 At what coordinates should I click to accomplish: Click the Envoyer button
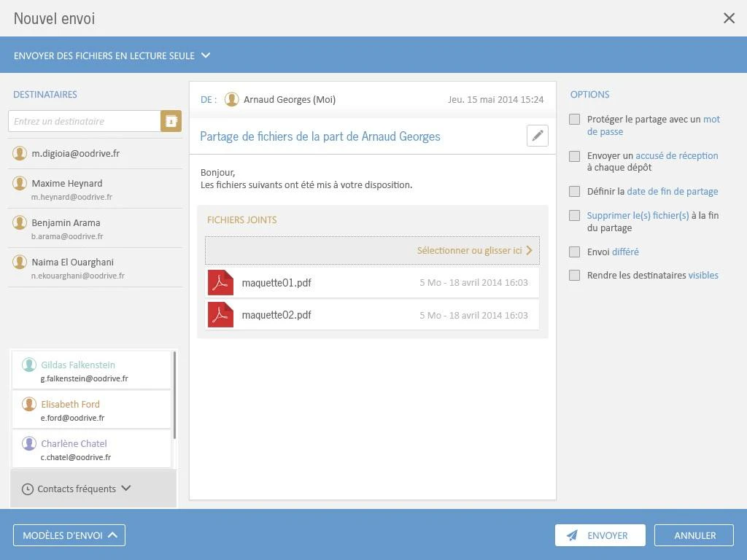click(600, 535)
